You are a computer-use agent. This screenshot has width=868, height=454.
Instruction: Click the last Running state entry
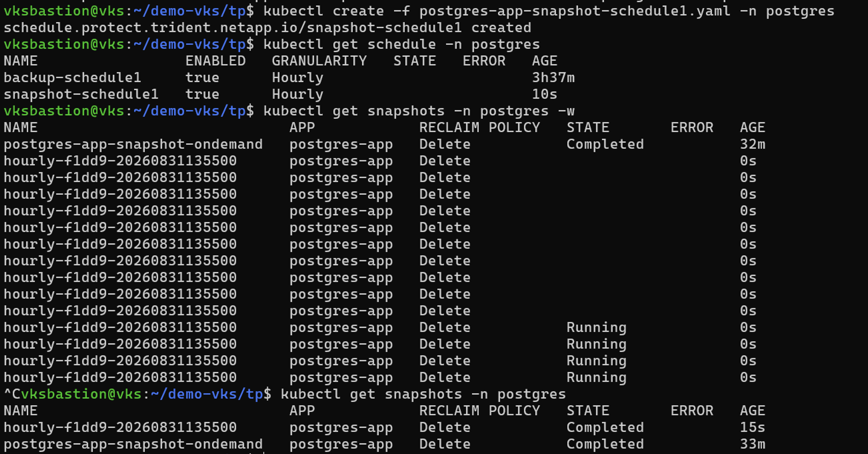pos(596,378)
